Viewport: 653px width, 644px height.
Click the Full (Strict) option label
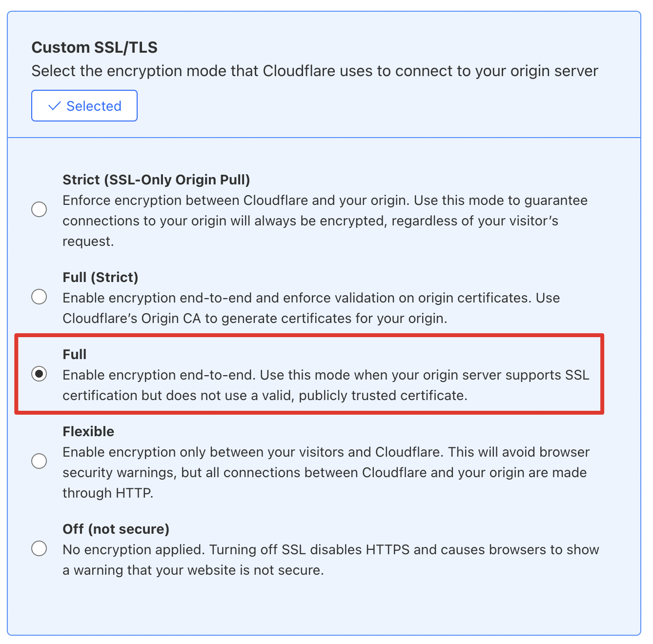(x=99, y=277)
